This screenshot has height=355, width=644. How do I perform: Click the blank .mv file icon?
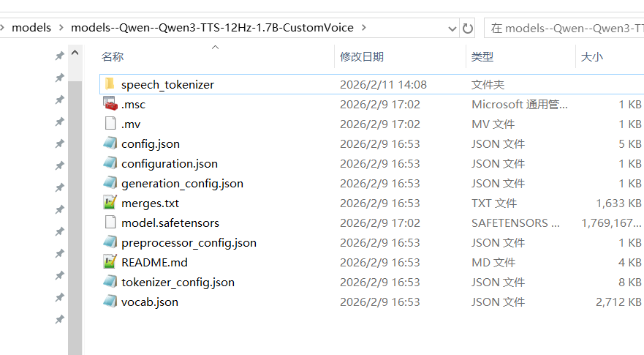(110, 124)
